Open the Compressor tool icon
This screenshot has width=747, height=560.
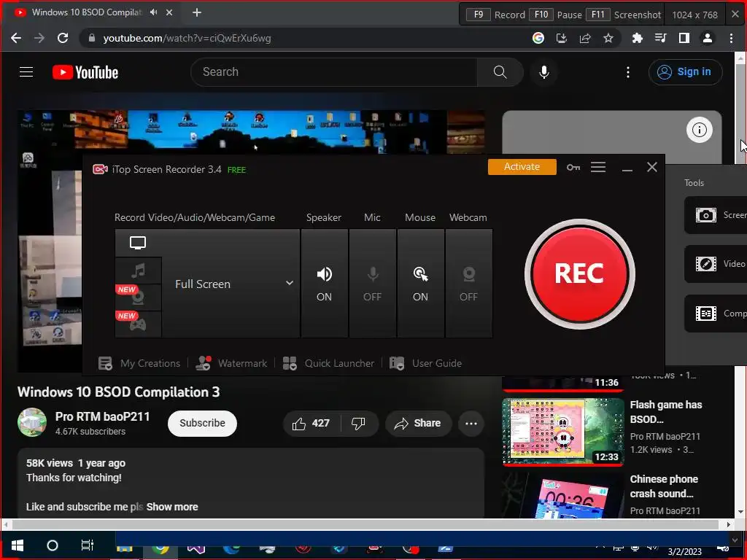point(706,314)
